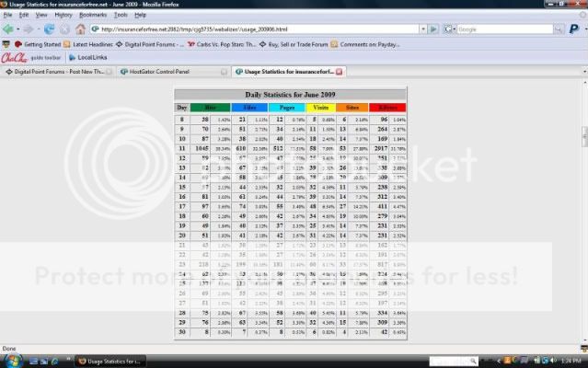The image size is (588, 368).
Task: Switch to Digital Point Forums tab
Action: click(57, 72)
